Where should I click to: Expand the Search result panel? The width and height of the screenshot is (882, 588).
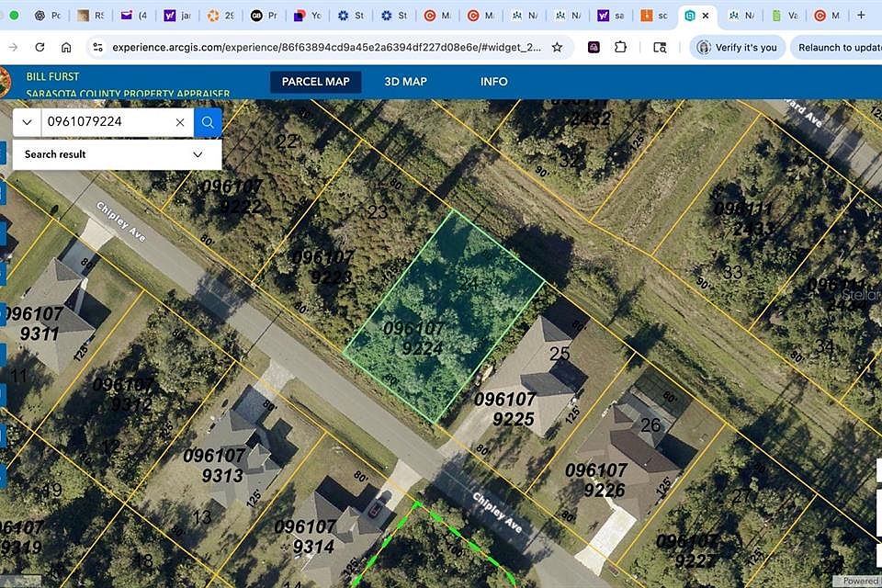pyautogui.click(x=198, y=154)
